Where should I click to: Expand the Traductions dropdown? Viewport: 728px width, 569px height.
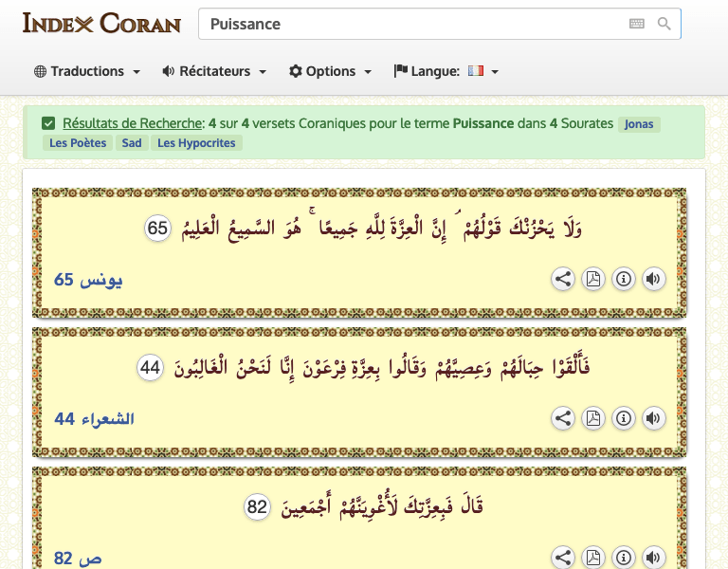[87, 71]
